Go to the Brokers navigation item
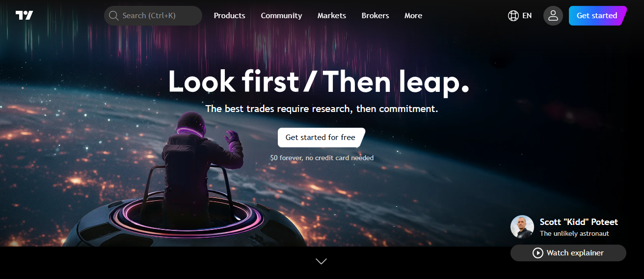Screen dimensions: 644x279 click(x=375, y=16)
